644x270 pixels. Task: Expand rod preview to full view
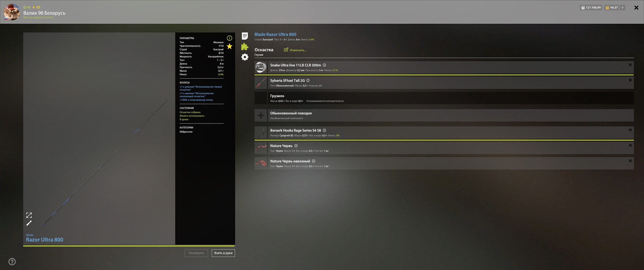[x=29, y=215]
